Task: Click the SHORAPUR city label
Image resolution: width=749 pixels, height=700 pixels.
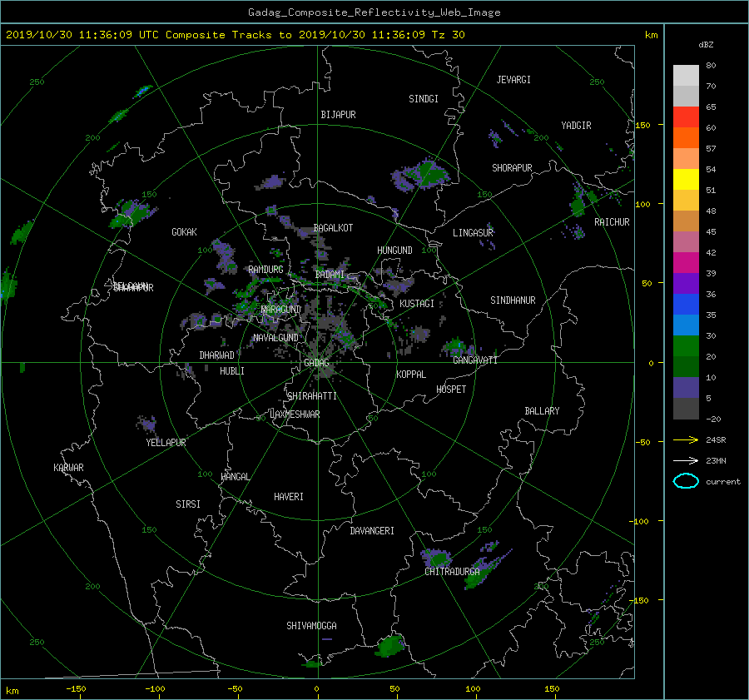Action: (x=512, y=168)
